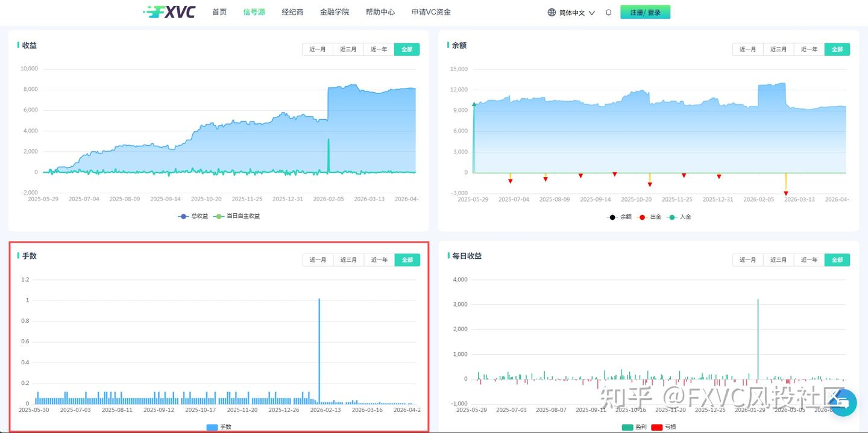Open the 简体中文 language dropdown
Image resolution: width=868 pixels, height=433 pixels.
pos(571,11)
